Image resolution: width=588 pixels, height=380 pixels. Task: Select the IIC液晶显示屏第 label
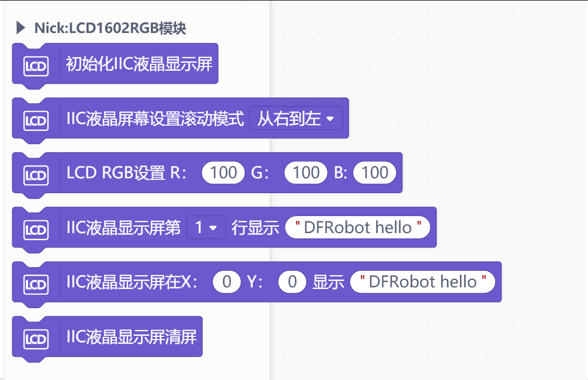123,228
